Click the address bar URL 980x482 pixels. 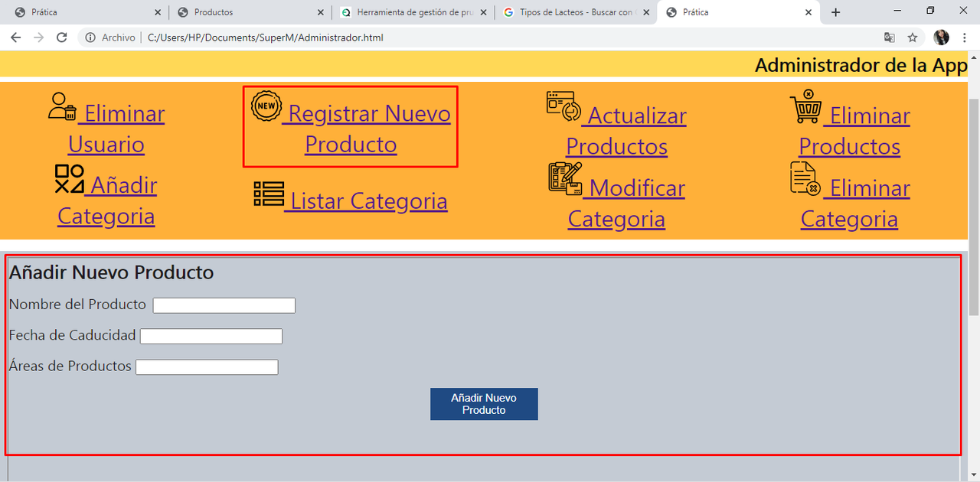[x=266, y=37]
